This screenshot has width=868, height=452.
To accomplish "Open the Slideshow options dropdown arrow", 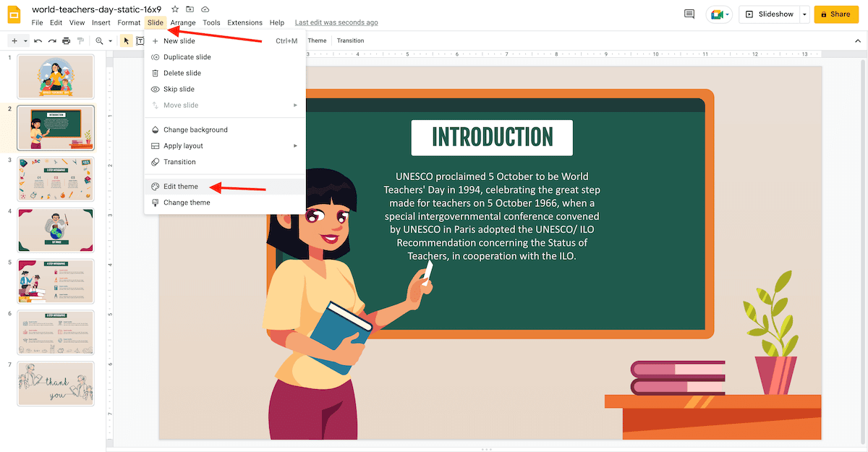I will pos(804,14).
